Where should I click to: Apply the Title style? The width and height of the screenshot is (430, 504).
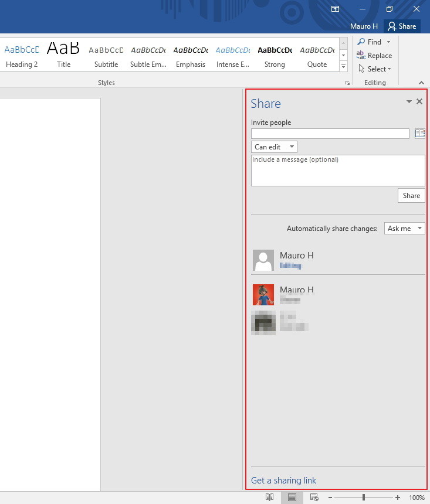click(63, 55)
